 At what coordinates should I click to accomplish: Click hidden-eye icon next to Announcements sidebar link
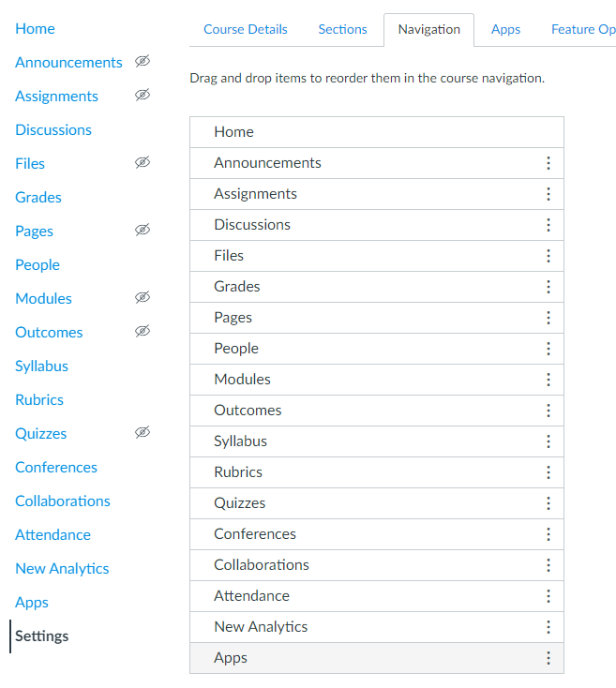[142, 62]
